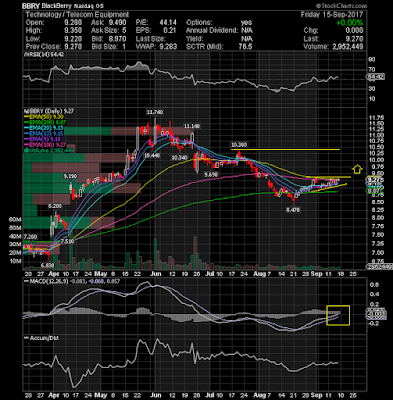The height and width of the screenshot is (400, 393).
Task: Click the Bid value 8.970
Action: (x=118, y=39)
